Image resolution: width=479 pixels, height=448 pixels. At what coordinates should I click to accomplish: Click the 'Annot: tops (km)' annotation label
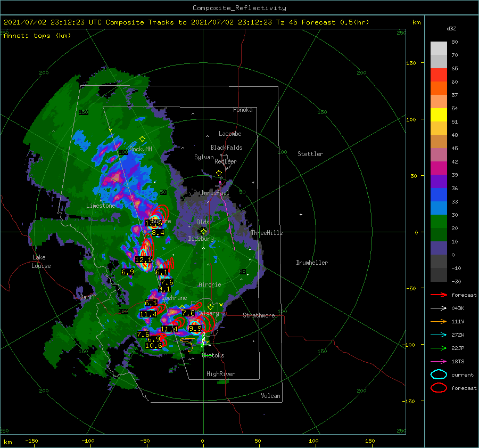[x=37, y=36]
